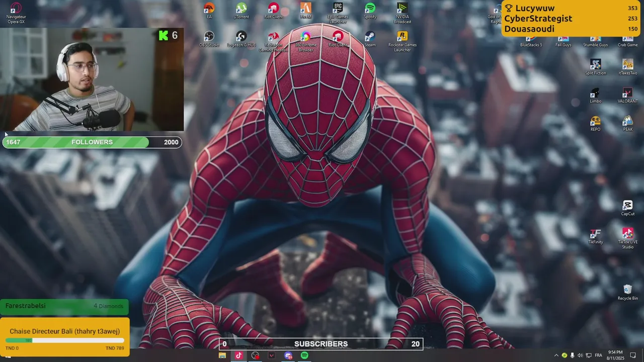Open the TikTok LIVE Studio desktop shortcut
The height and width of the screenshot is (362, 644).
[628, 238]
